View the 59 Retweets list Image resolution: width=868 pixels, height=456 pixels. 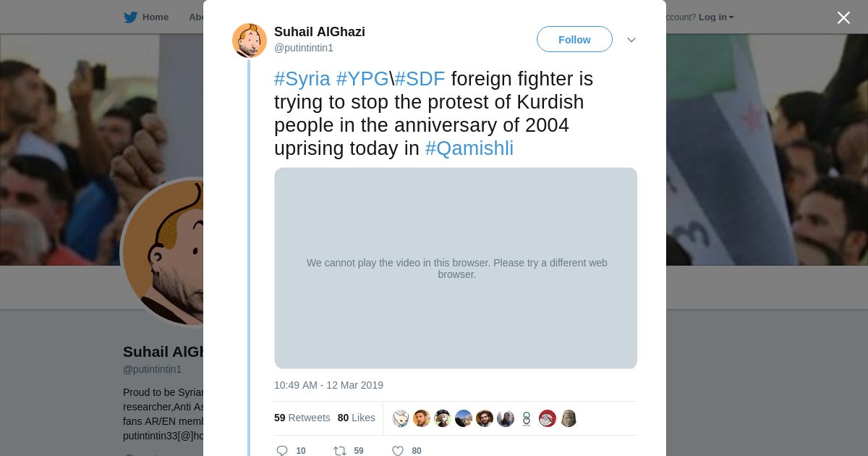302,418
